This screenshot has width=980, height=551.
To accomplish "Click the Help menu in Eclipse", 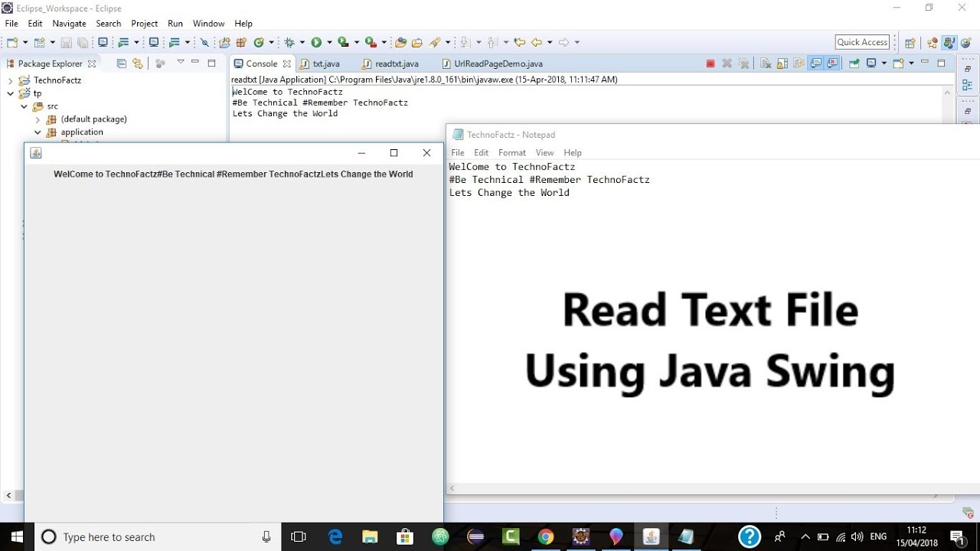I will pos(243,24).
